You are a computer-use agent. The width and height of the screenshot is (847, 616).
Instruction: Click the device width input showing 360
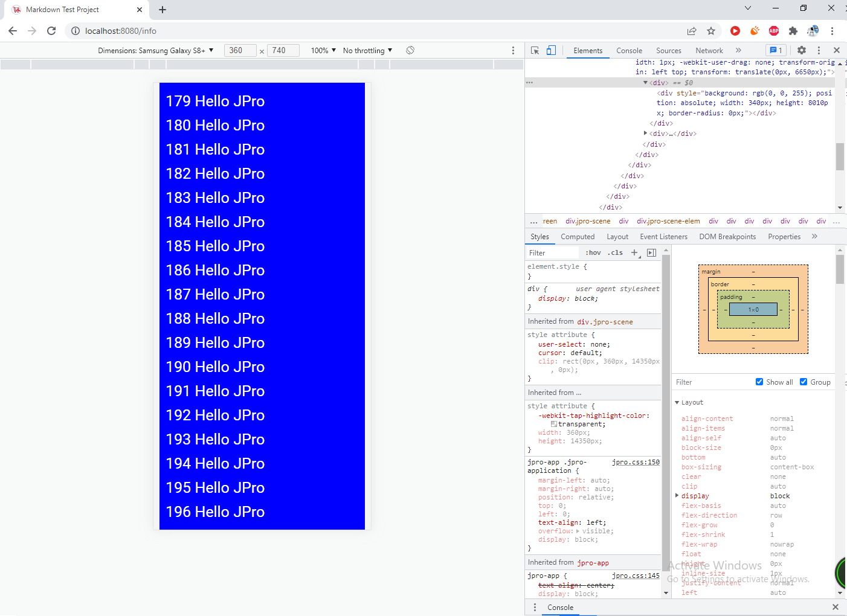(x=240, y=50)
